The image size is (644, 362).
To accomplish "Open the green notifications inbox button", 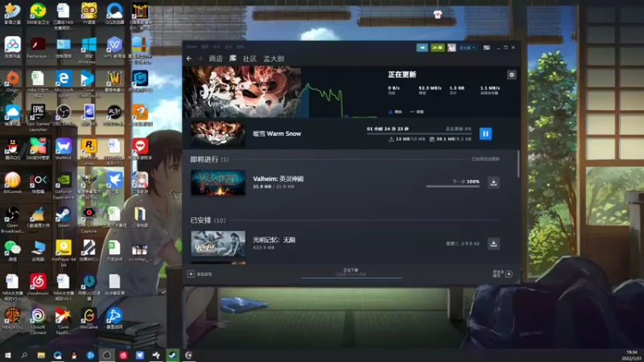I will coord(437,47).
